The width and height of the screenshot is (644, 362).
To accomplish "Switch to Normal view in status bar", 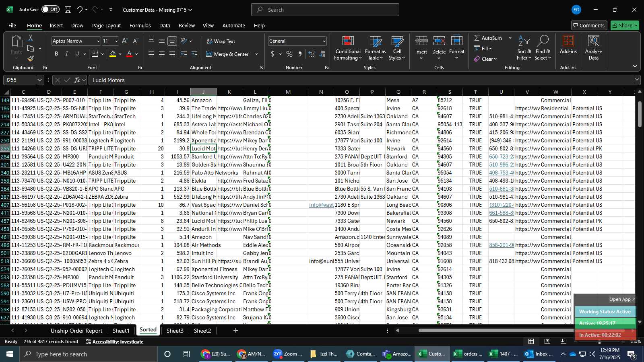I will click(x=531, y=341).
